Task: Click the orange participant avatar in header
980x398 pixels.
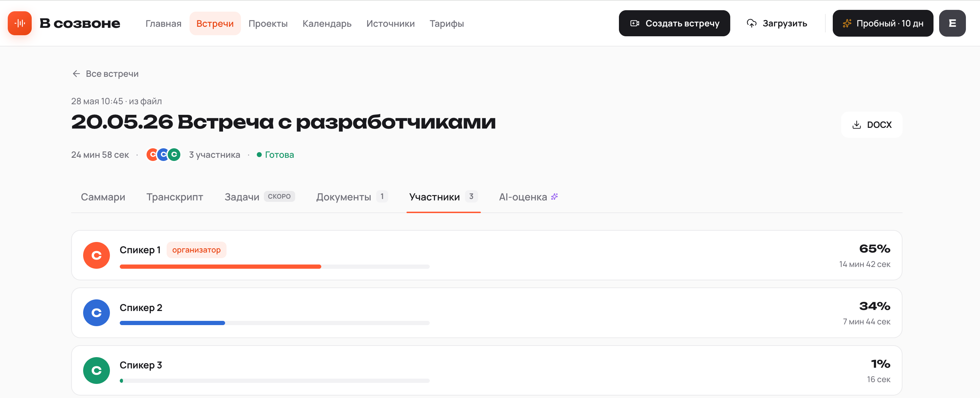Action: [152, 155]
